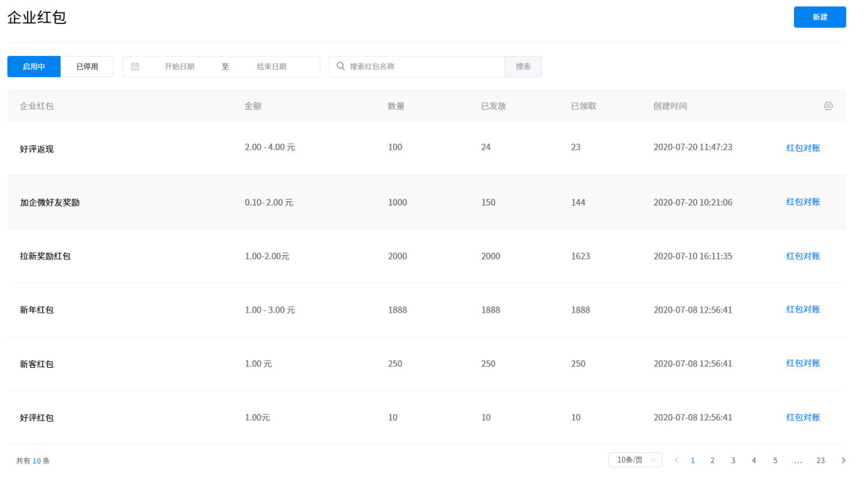The height and width of the screenshot is (483, 868).
Task: Switch to the 已停用 tab
Action: (x=87, y=67)
